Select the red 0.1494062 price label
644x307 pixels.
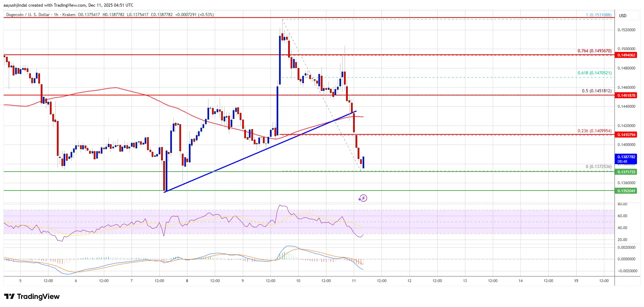(626, 55)
